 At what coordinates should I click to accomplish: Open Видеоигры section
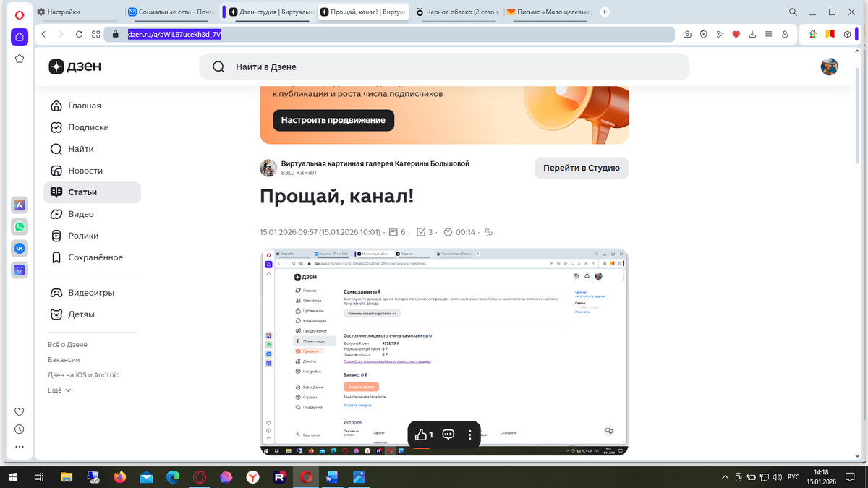[92, 293]
